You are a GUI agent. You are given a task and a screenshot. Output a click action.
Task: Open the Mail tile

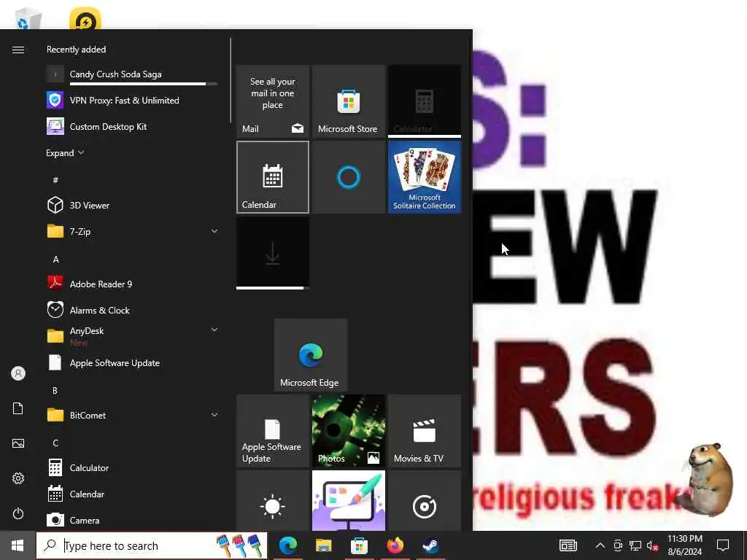pos(273,101)
